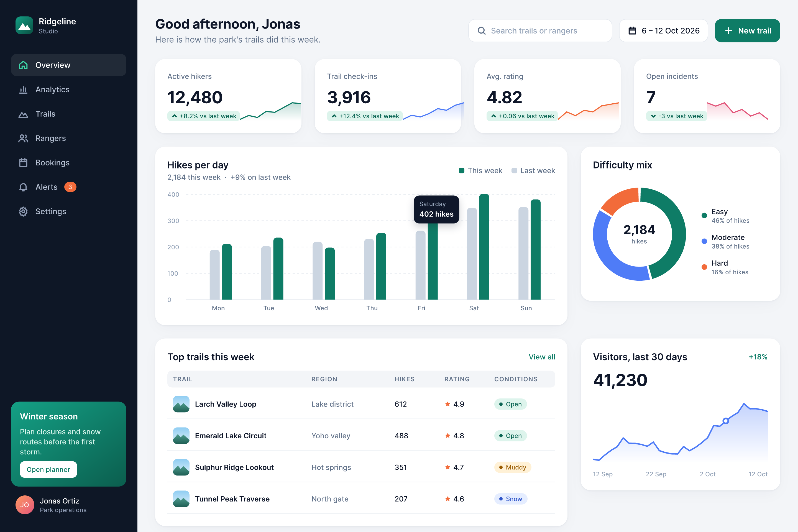798x532 pixels.
Task: Click the Alerts badge showing 3
Action: [70, 187]
